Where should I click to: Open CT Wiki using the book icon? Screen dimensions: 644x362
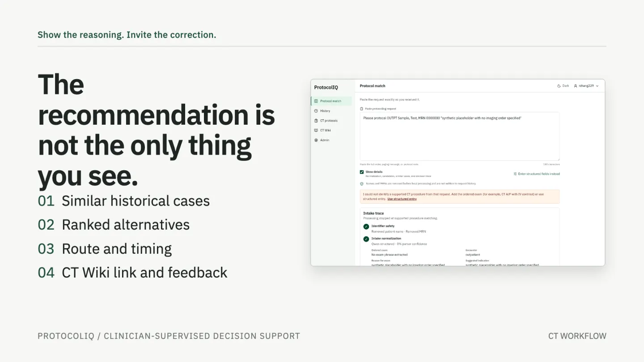click(x=316, y=130)
